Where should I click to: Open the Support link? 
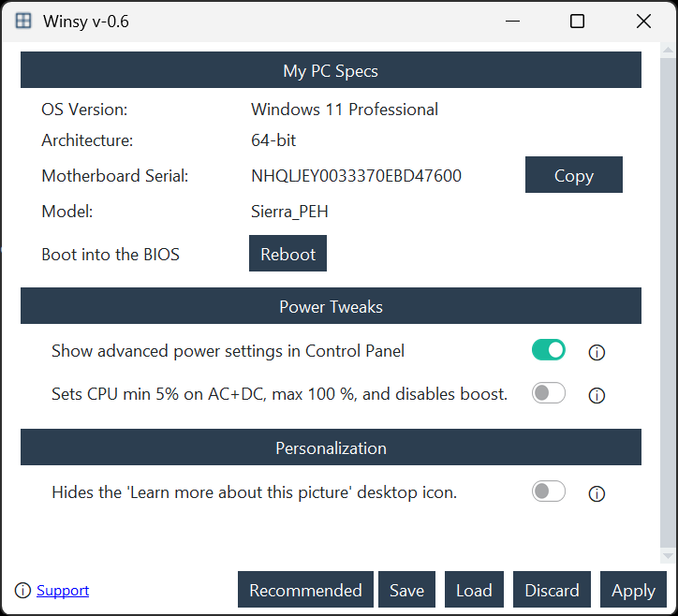point(63,590)
